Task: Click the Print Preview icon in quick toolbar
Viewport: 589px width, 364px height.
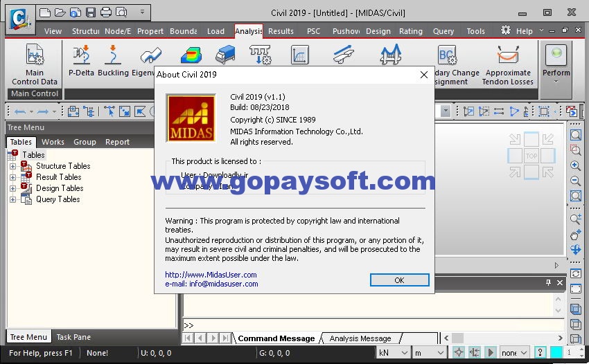Action: tap(121, 12)
